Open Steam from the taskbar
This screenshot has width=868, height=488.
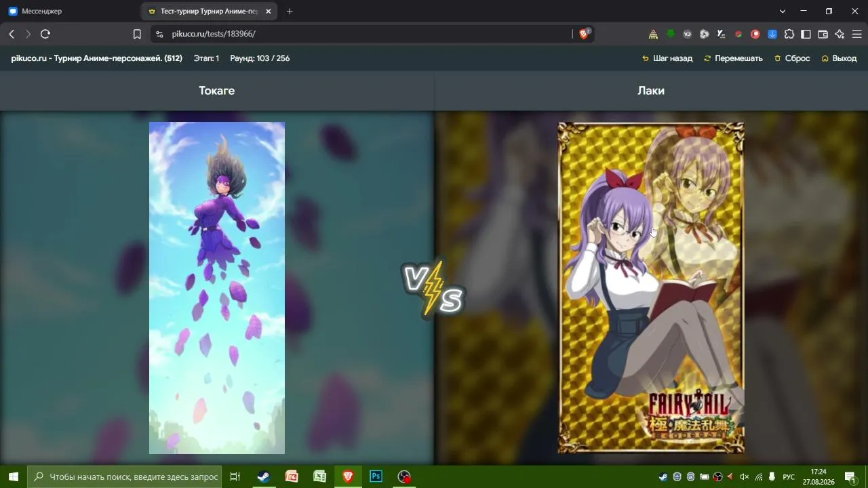[x=263, y=476]
